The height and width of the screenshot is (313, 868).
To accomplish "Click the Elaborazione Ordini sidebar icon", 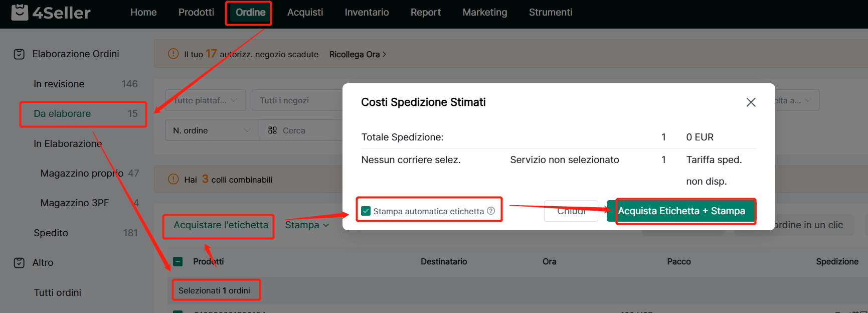I will pos(19,54).
